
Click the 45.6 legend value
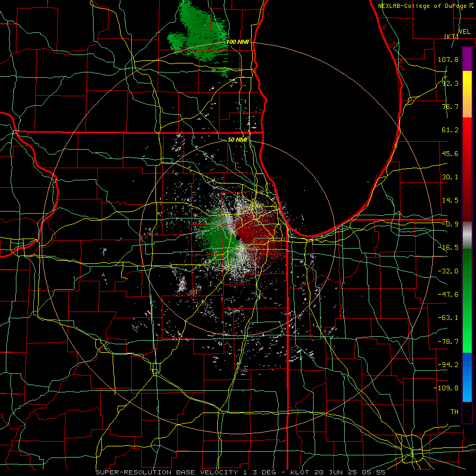450,153
